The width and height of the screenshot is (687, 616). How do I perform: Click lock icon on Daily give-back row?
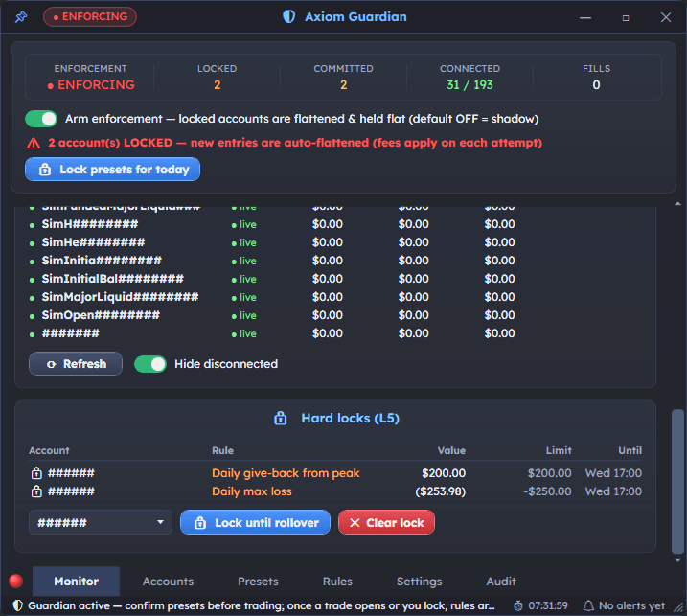click(36, 473)
